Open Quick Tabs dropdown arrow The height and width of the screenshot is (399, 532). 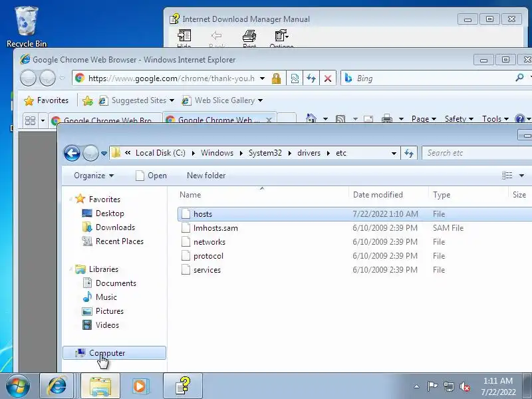click(43, 120)
